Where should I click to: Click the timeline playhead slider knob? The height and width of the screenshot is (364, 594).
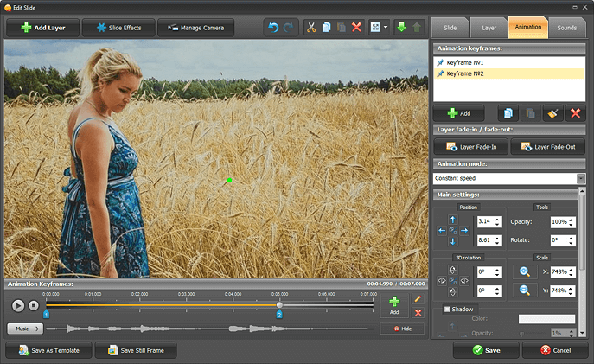(x=279, y=305)
